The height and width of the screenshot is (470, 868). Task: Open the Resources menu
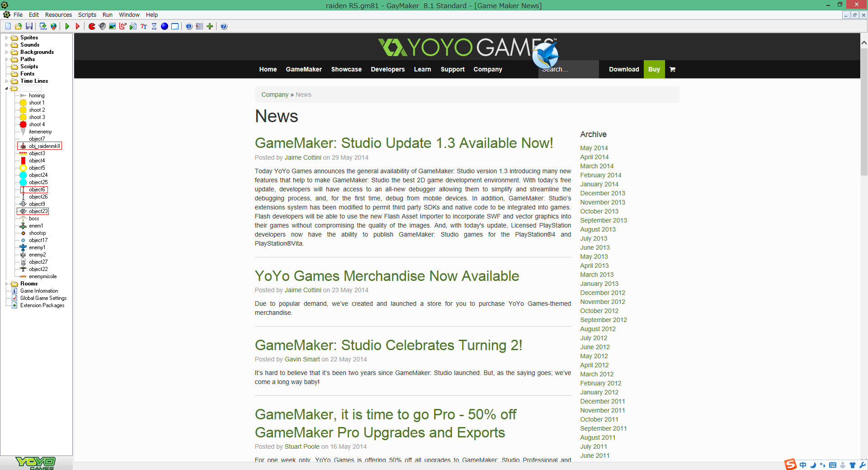click(58, 15)
